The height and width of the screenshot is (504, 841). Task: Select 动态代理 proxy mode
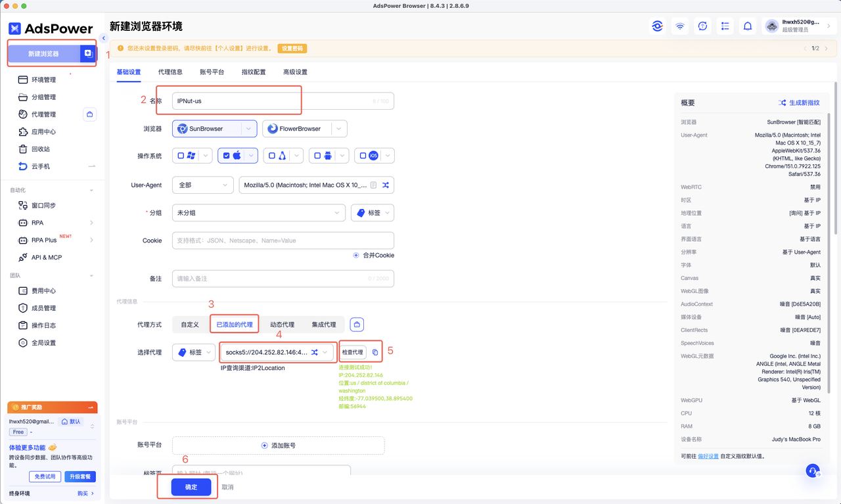click(282, 325)
